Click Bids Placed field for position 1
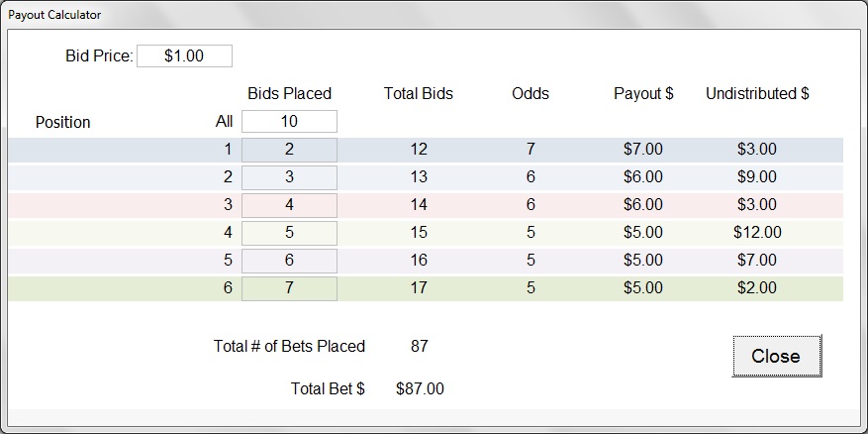Viewport: 868px width, 434px height. (x=289, y=150)
